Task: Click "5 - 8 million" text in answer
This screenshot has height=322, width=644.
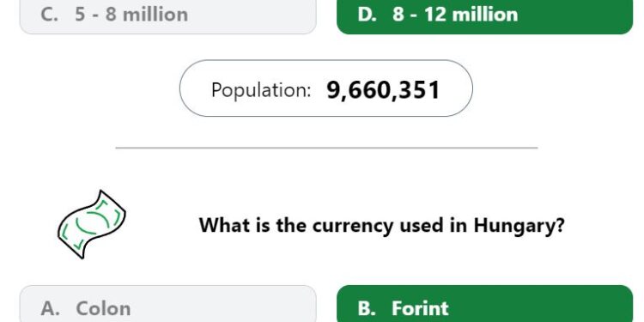Action: point(131,15)
